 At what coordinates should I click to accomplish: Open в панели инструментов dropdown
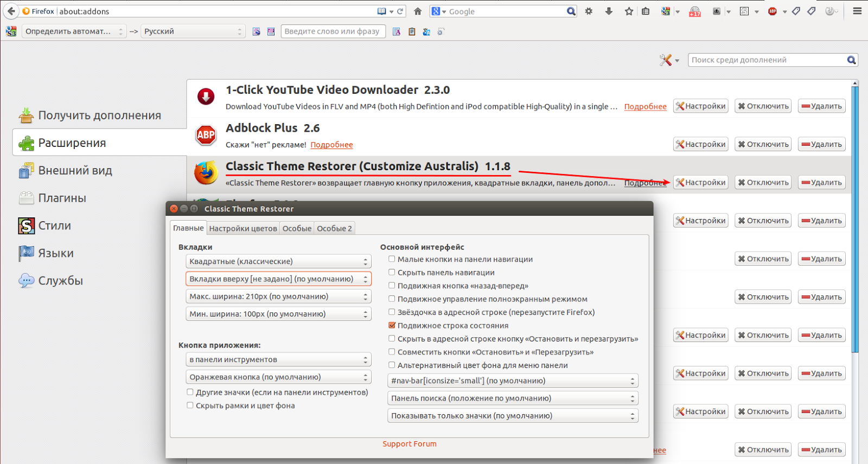point(278,359)
